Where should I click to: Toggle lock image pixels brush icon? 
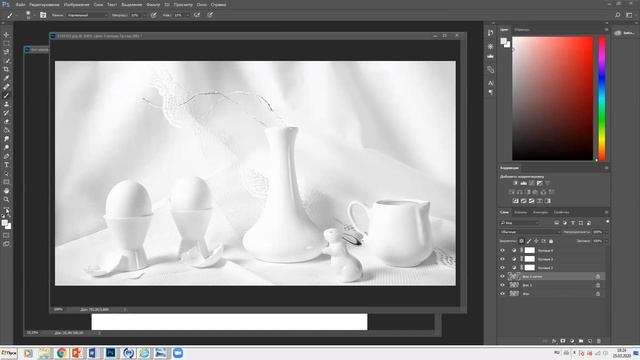529,241
